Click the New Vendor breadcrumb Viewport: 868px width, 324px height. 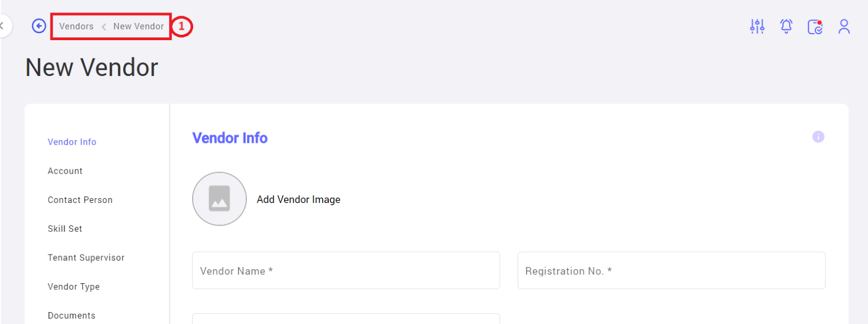tap(138, 26)
